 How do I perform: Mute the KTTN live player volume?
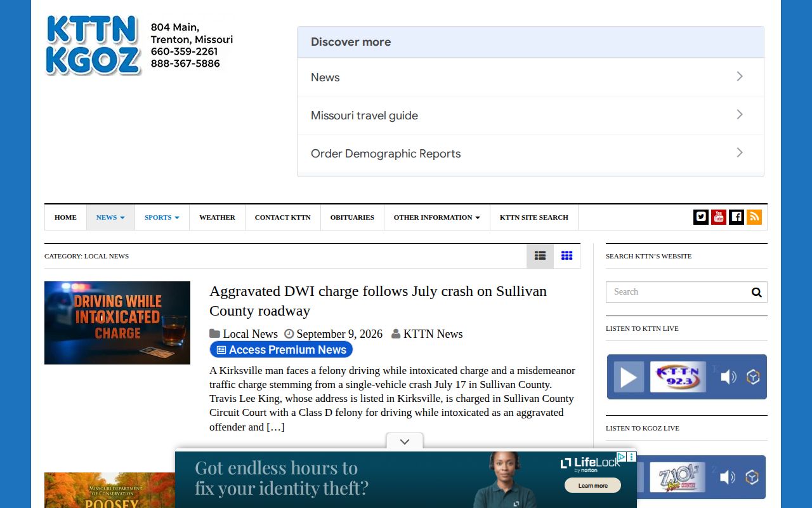(x=728, y=377)
